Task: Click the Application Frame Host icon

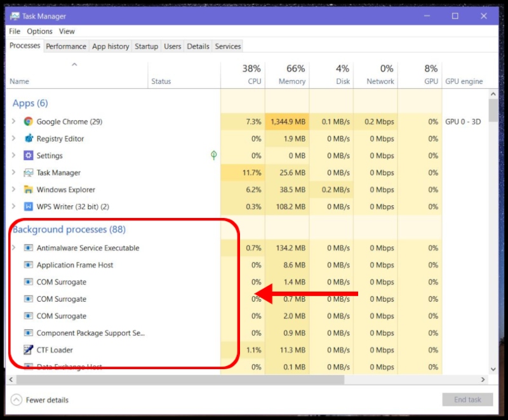Action: pos(28,265)
